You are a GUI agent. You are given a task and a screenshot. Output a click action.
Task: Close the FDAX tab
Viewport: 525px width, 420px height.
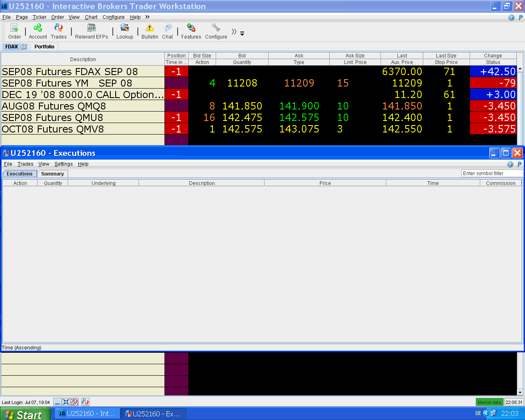pos(25,47)
